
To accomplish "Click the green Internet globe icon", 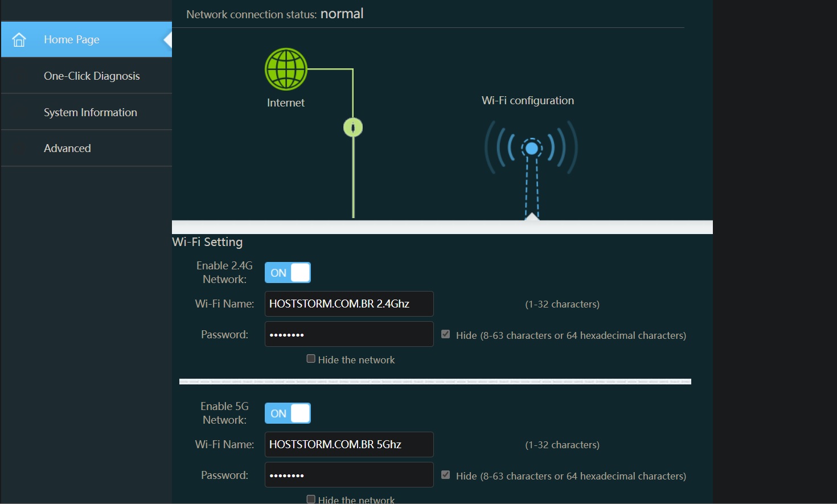I will point(286,69).
